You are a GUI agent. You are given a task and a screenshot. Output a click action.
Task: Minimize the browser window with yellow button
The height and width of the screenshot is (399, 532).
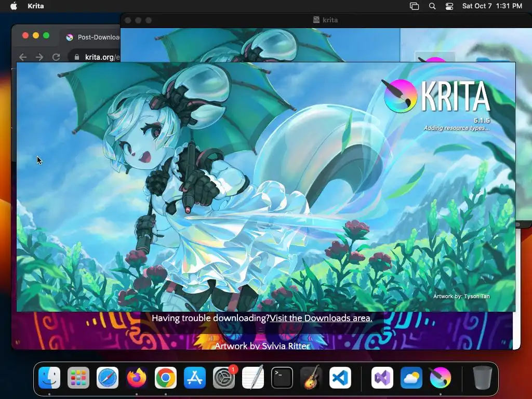[x=36, y=36]
